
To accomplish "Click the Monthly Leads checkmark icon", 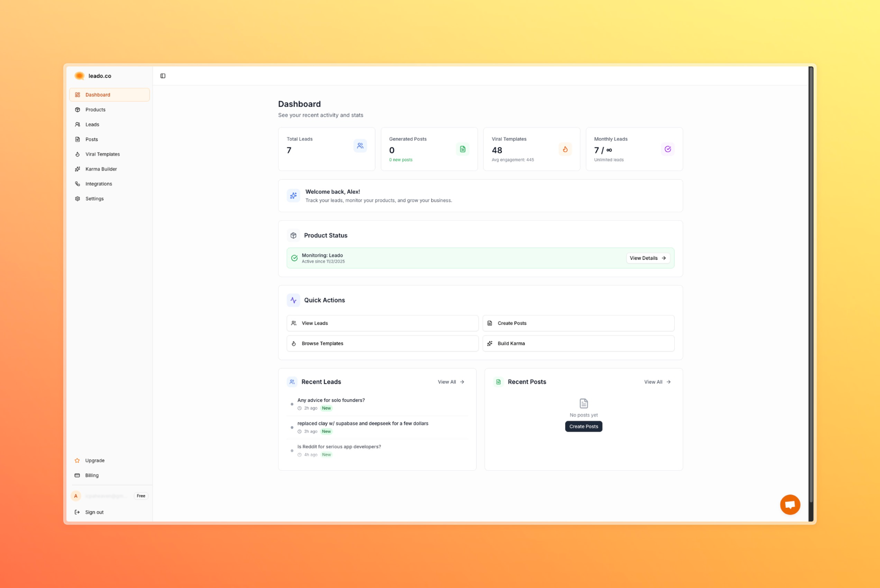I will point(668,149).
